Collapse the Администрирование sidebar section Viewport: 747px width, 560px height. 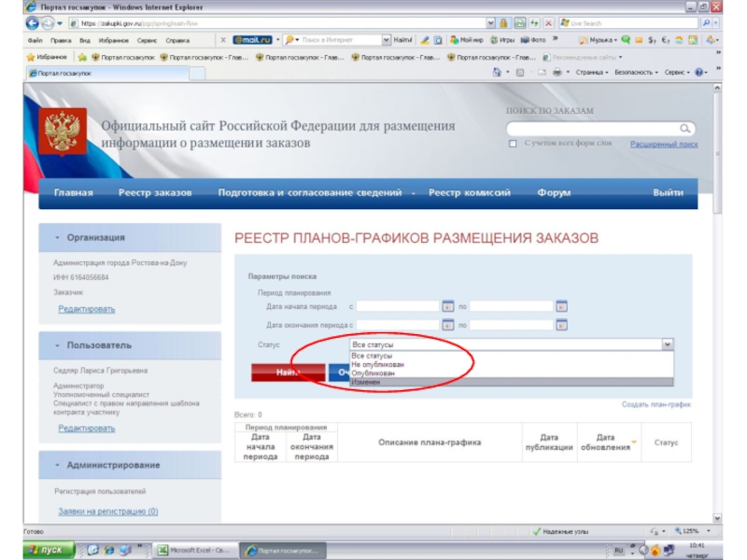pyautogui.click(x=58, y=465)
